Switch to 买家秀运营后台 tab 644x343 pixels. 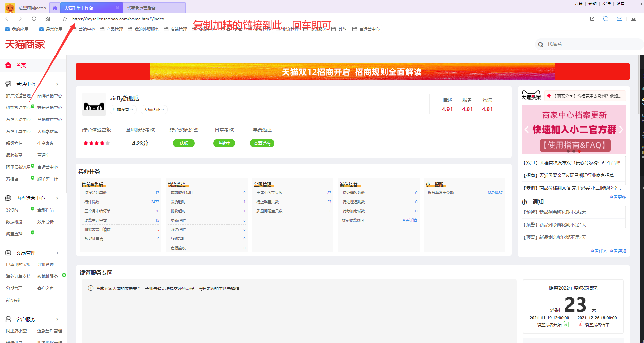[x=154, y=8]
